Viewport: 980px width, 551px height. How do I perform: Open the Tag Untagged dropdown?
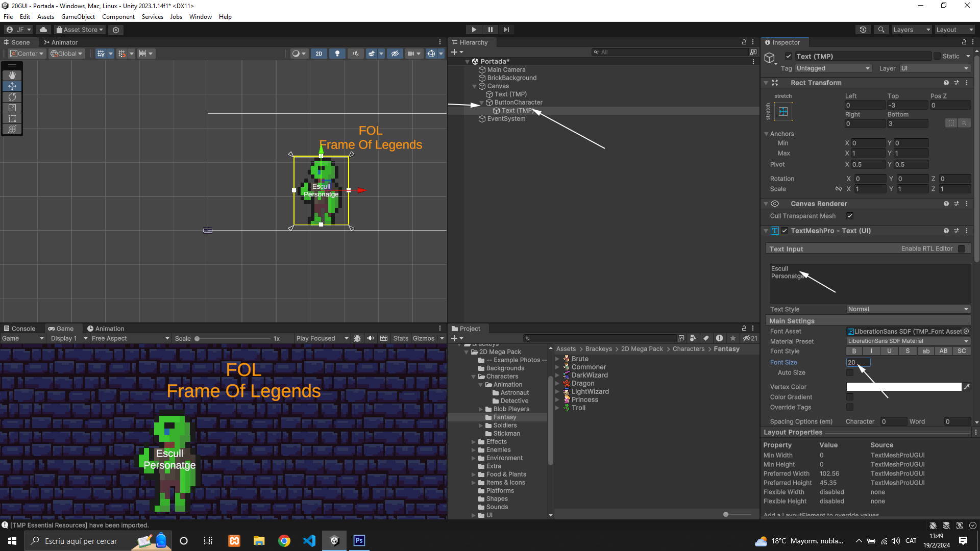(832, 68)
